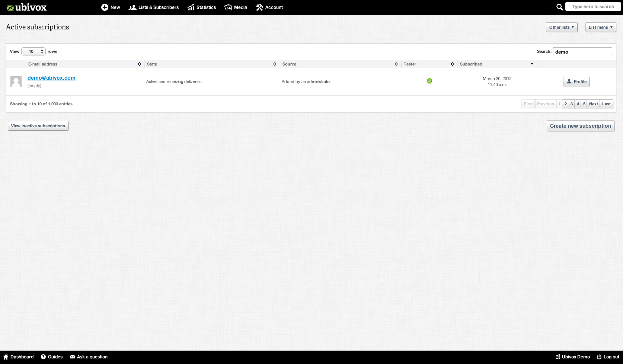Open the New menu
623x364 pixels.
(111, 7)
